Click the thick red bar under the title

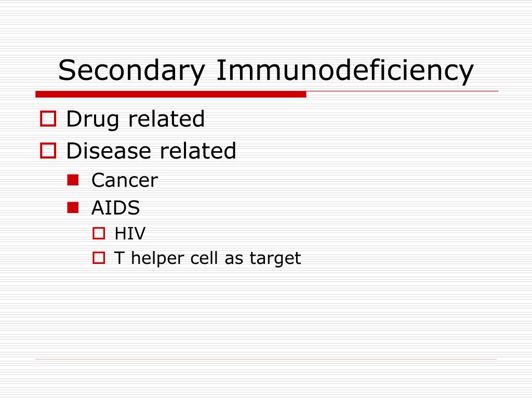(x=170, y=95)
